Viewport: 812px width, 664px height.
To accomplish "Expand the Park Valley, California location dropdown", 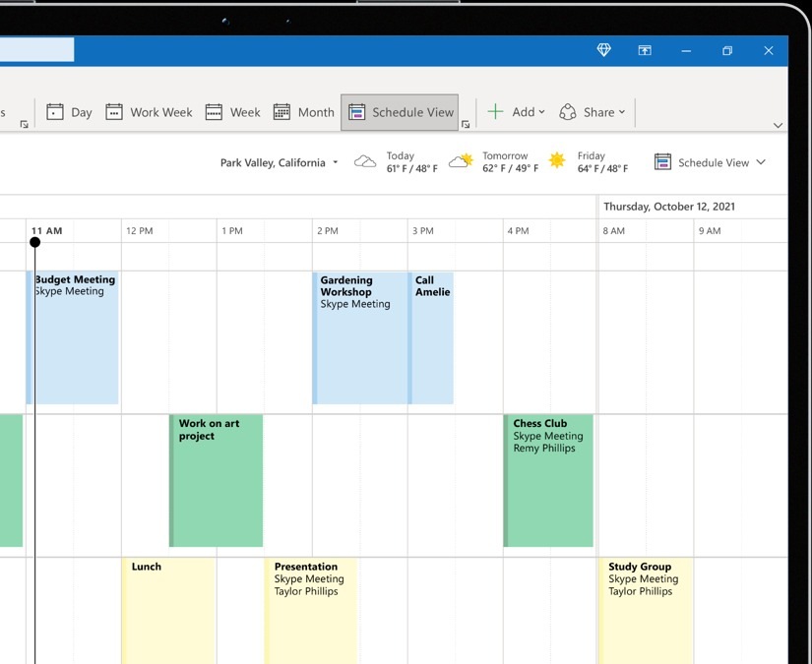I will coord(279,163).
